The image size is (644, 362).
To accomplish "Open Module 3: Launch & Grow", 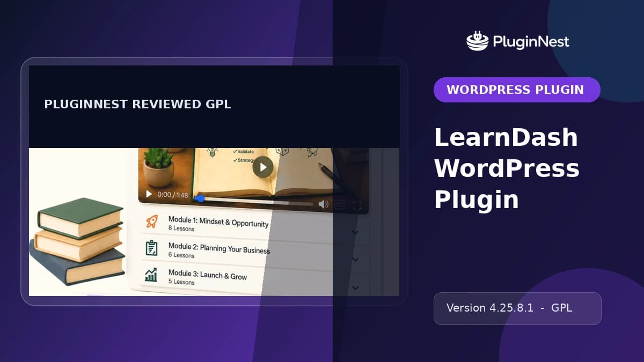I will [x=208, y=276].
